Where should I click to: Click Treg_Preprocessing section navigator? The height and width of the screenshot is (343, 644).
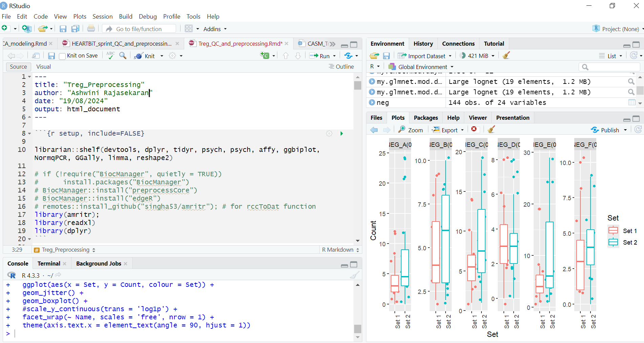pos(65,250)
